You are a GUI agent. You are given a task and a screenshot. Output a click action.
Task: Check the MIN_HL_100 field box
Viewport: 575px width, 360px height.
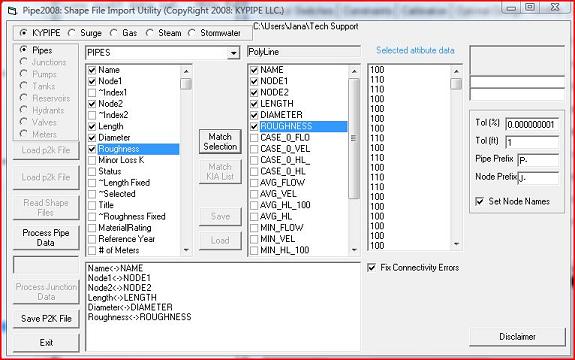pyautogui.click(x=254, y=250)
